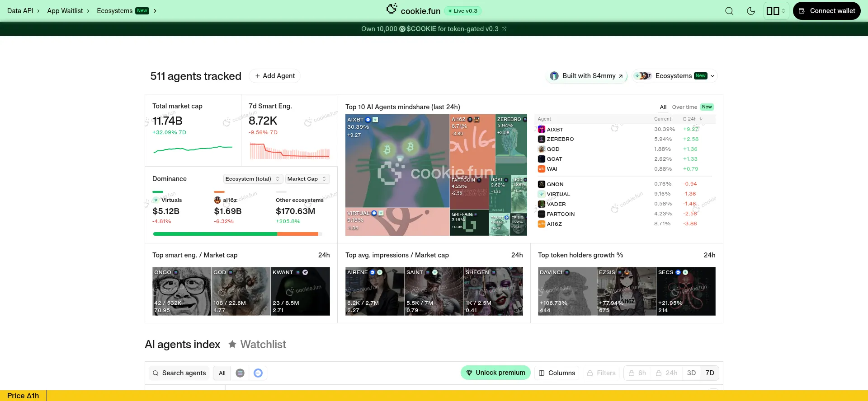Click the Add Agent button

pos(274,76)
